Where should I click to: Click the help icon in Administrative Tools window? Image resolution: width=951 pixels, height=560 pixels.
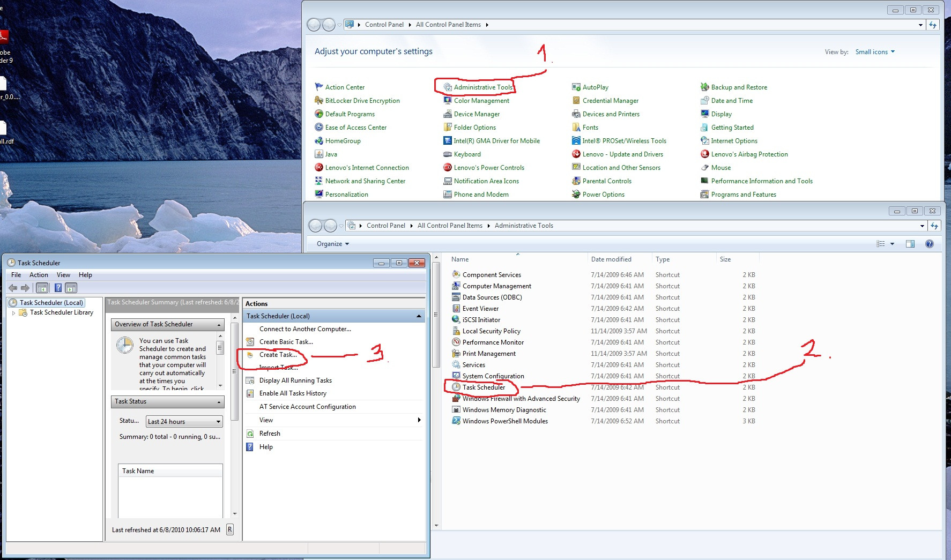(x=930, y=244)
